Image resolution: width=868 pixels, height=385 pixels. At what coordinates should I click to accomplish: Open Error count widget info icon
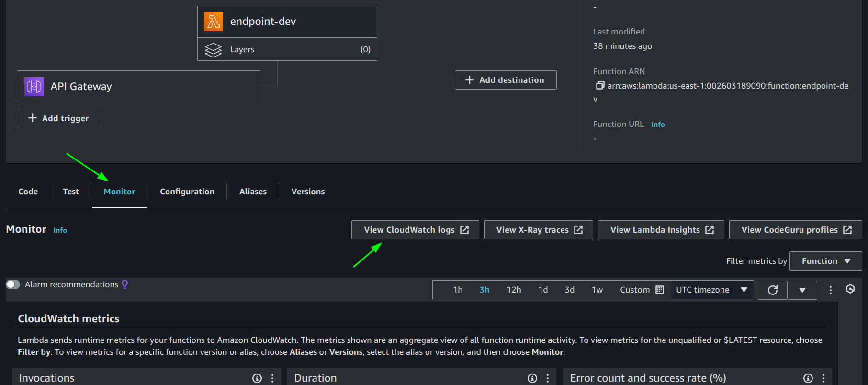tap(808, 378)
